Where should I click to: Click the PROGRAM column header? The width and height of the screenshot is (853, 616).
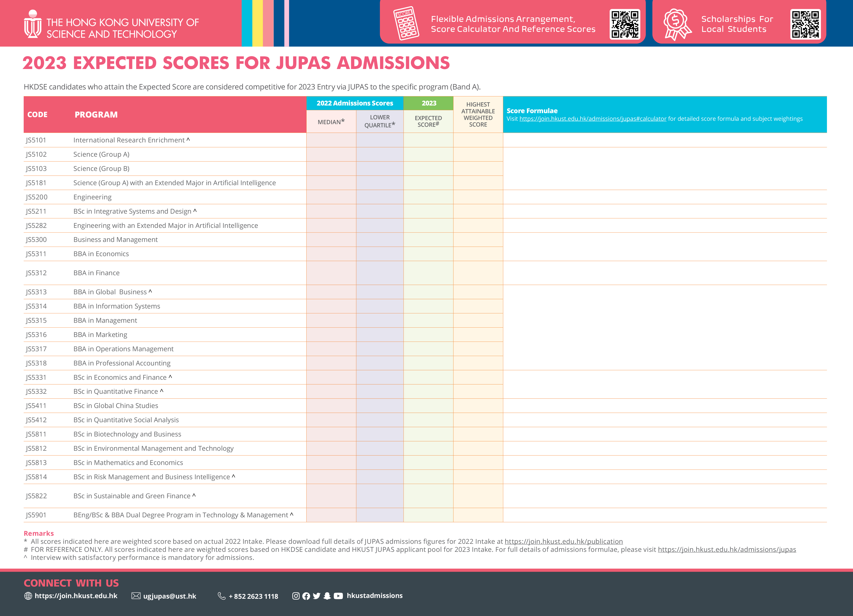pos(96,115)
